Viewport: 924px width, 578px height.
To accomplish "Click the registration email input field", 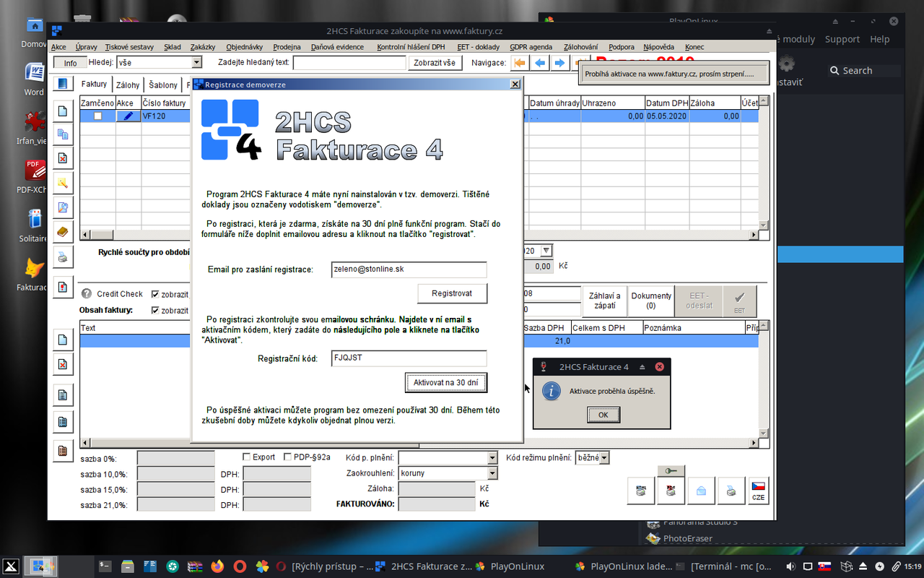I will point(409,269).
